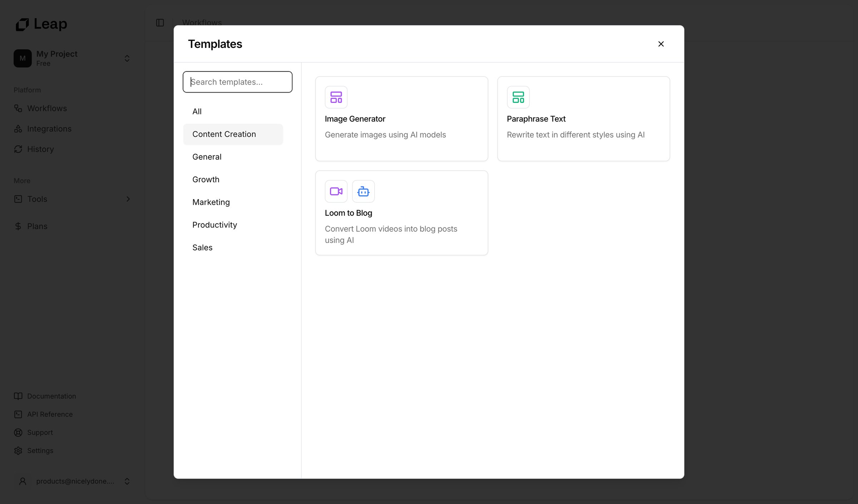
Task: Click 'Generate images using AI models' description
Action: pyautogui.click(x=385, y=135)
